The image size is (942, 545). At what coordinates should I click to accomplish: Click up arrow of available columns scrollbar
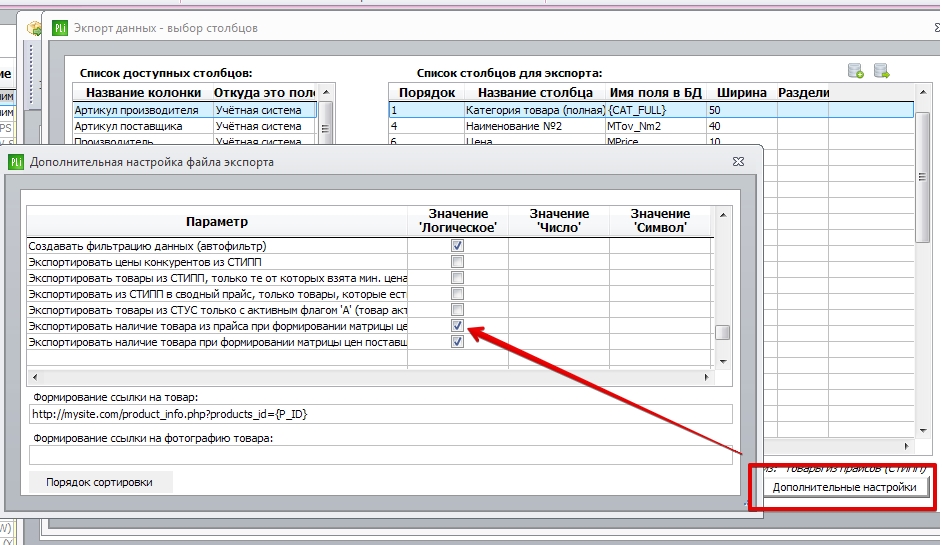click(326, 92)
